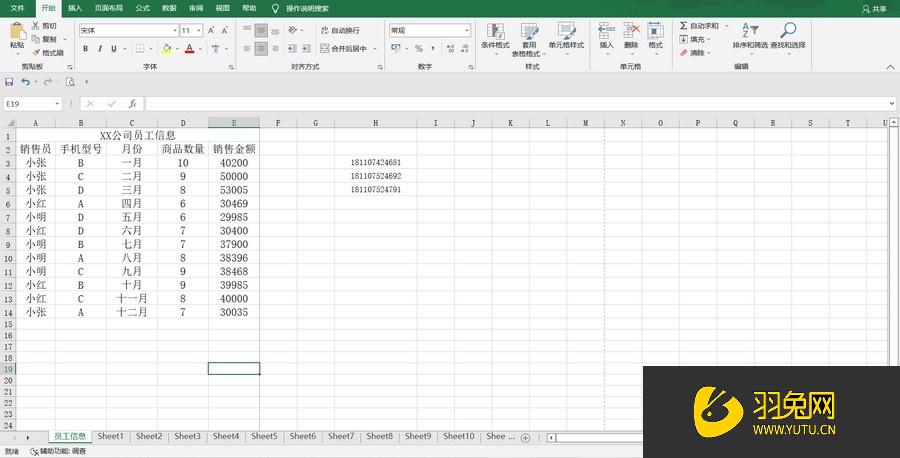The image size is (900, 458).
Task: Toggle Underline formatting
Action: [114, 49]
